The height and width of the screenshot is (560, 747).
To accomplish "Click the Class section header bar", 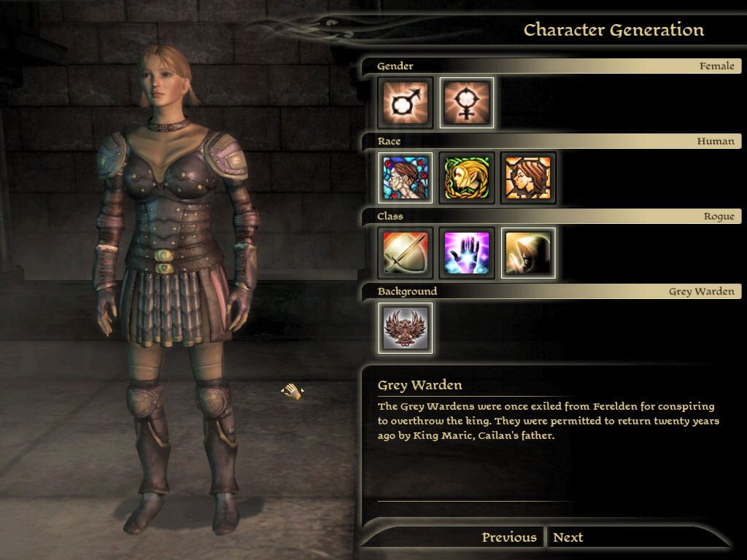I will [551, 216].
